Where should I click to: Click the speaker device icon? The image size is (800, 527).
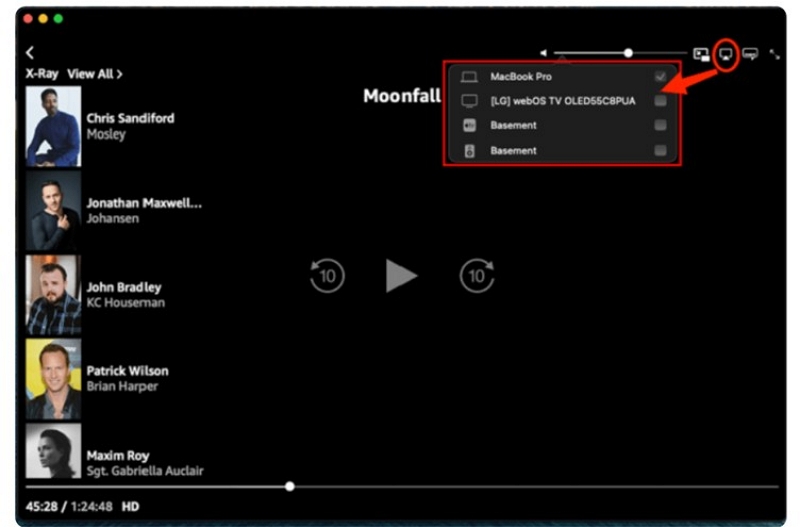469,151
